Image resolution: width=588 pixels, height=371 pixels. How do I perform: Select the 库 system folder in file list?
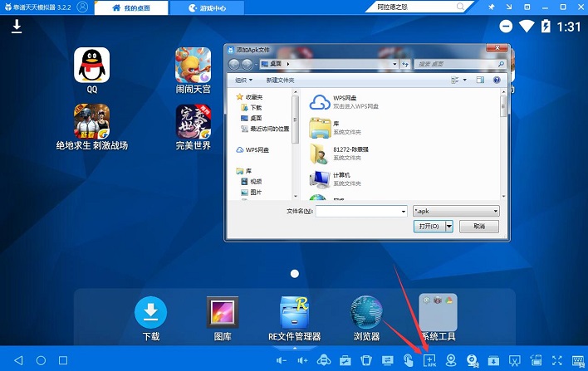tap(336, 128)
